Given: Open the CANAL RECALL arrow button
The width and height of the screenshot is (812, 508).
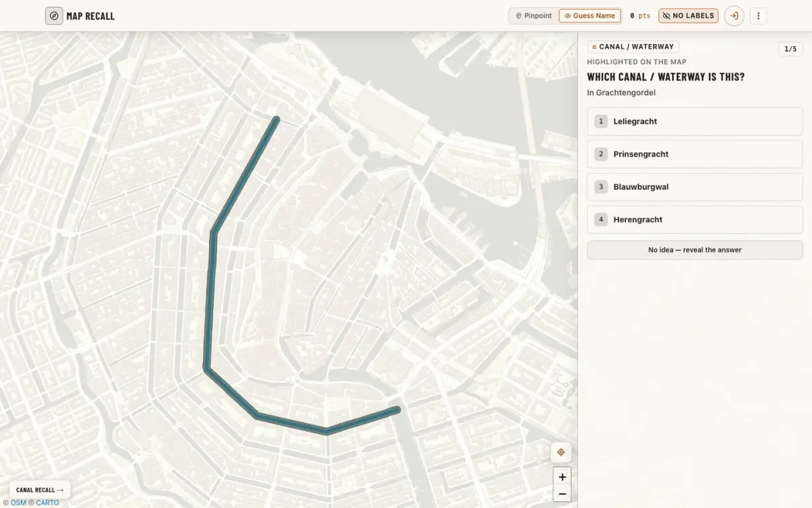Looking at the screenshot, I should click(40, 490).
